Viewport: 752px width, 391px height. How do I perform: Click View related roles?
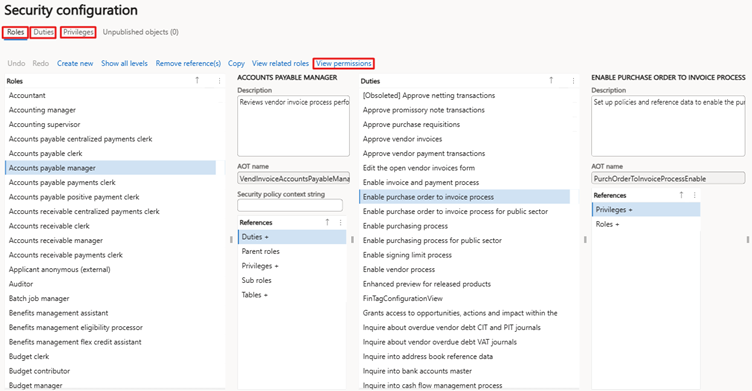click(x=280, y=63)
